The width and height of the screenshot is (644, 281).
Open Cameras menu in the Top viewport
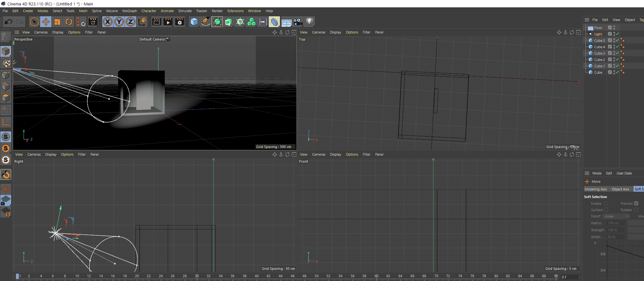(x=318, y=32)
